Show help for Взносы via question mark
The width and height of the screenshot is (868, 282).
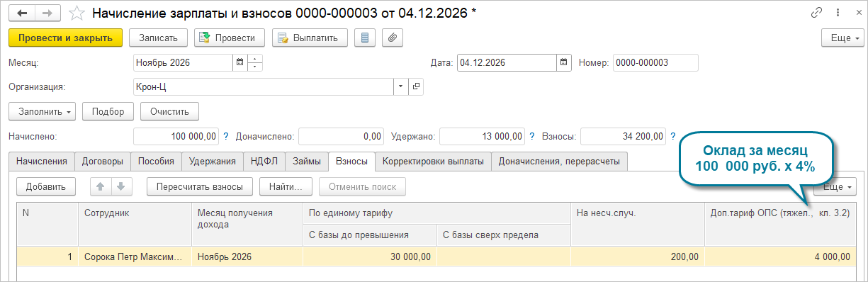coord(673,136)
